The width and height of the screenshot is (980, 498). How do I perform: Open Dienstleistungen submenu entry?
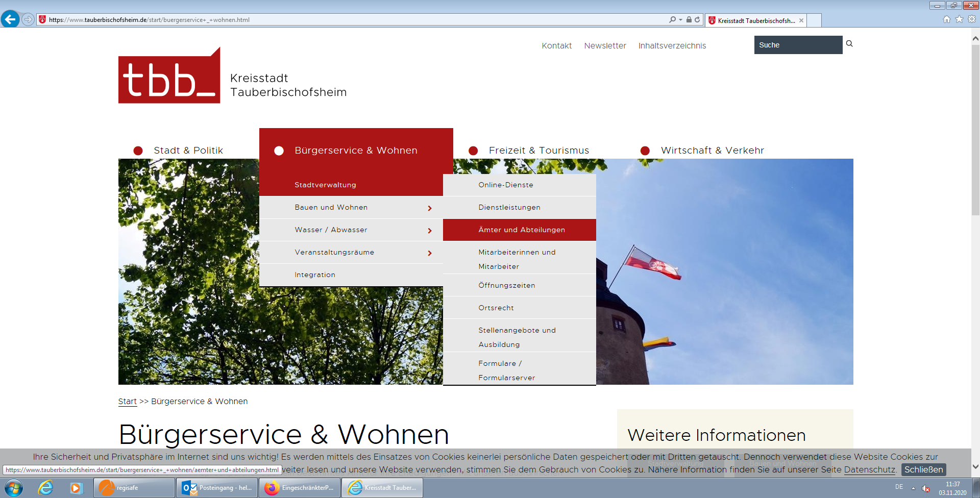click(520, 207)
